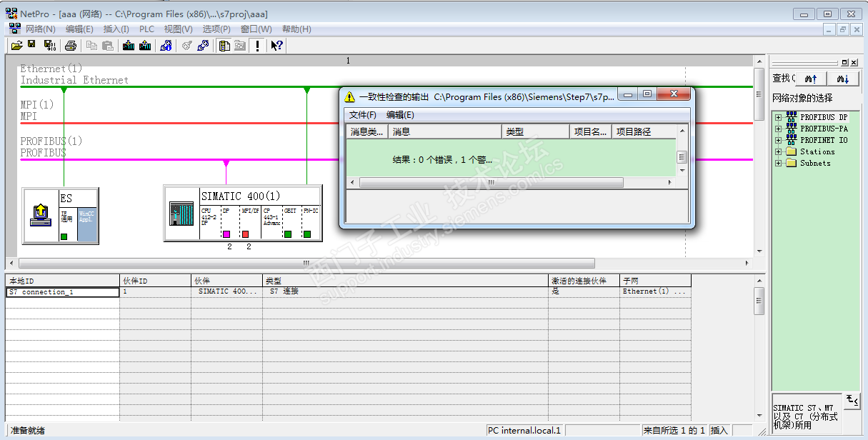The width and height of the screenshot is (868, 440).
Task: Click the blue connection plug toolbar icon
Action: (x=203, y=46)
